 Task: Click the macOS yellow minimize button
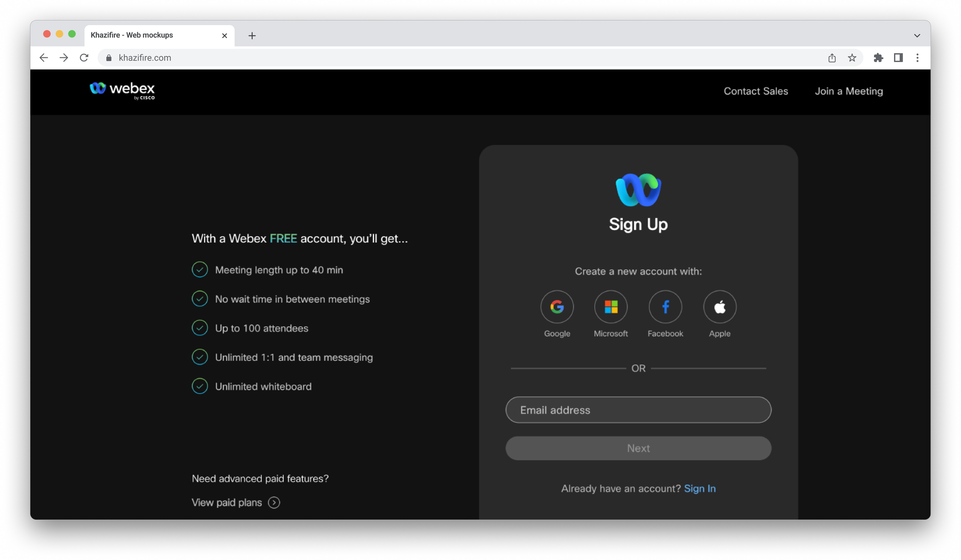(59, 34)
